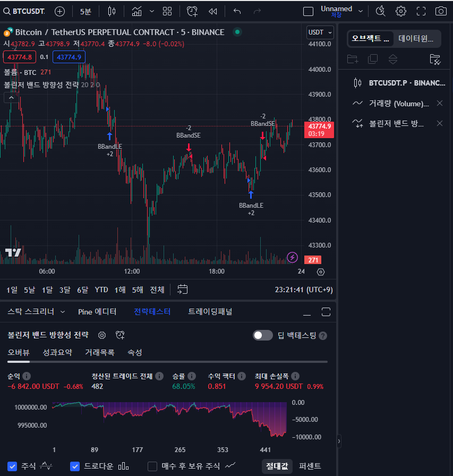Screen dimensions: 453x476
Task: Switch to 데이터윈도우 tab
Action: [x=416, y=39]
